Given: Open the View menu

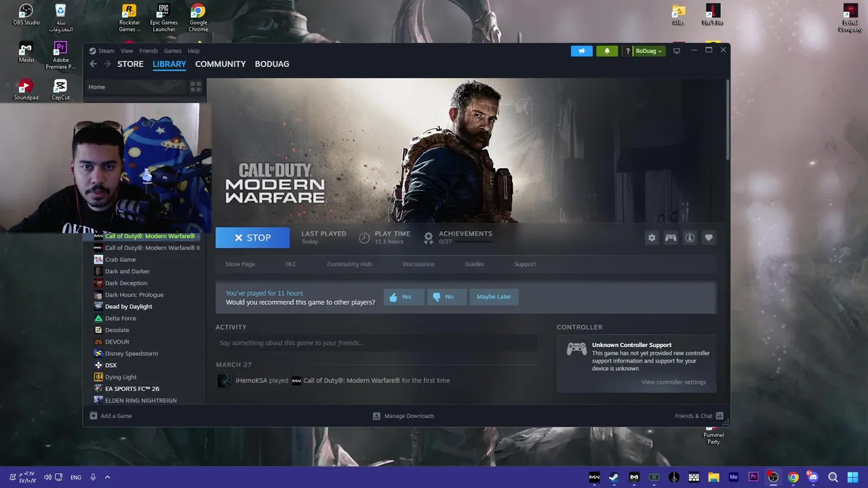Looking at the screenshot, I should (127, 51).
